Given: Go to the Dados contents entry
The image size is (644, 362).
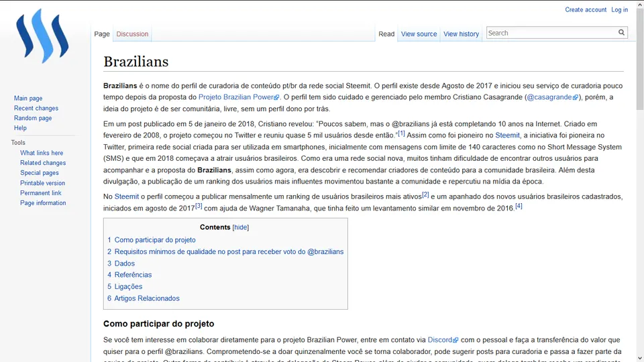Looking at the screenshot, I should (x=121, y=263).
